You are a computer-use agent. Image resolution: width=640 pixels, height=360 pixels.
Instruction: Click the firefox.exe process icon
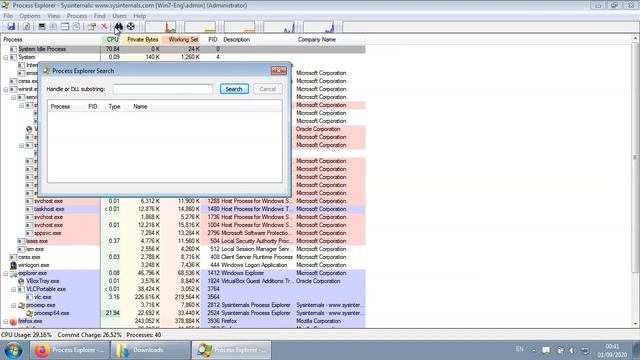click(13, 321)
